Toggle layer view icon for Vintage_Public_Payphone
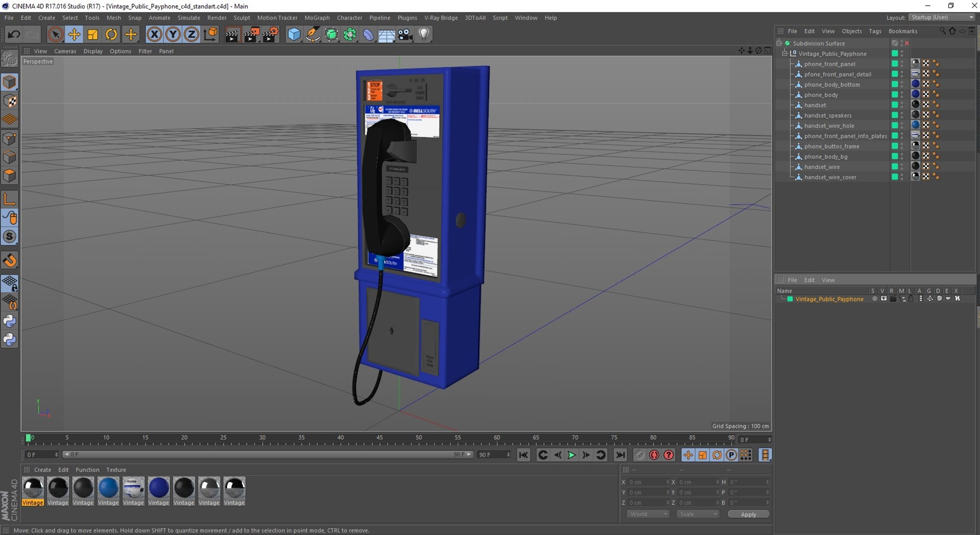Image resolution: width=980 pixels, height=535 pixels. click(x=884, y=299)
